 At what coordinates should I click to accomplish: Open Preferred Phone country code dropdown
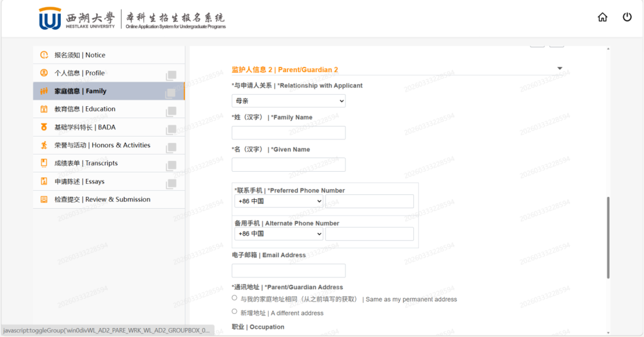click(x=278, y=202)
